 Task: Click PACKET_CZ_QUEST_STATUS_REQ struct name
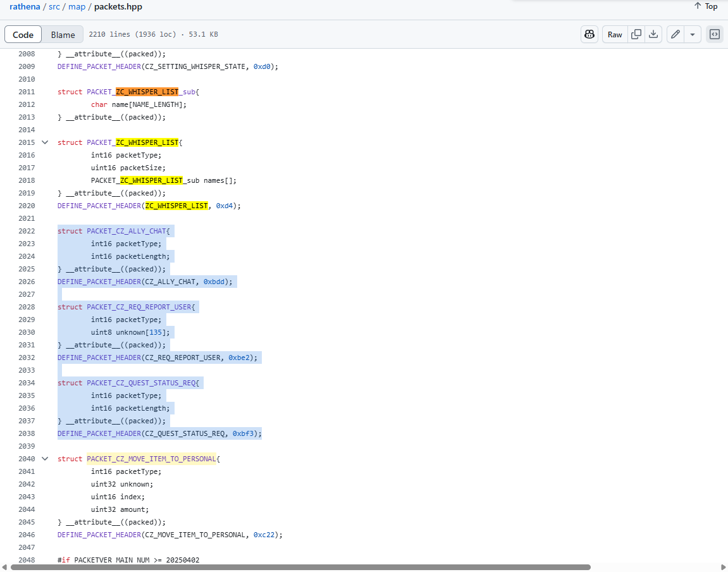140,383
